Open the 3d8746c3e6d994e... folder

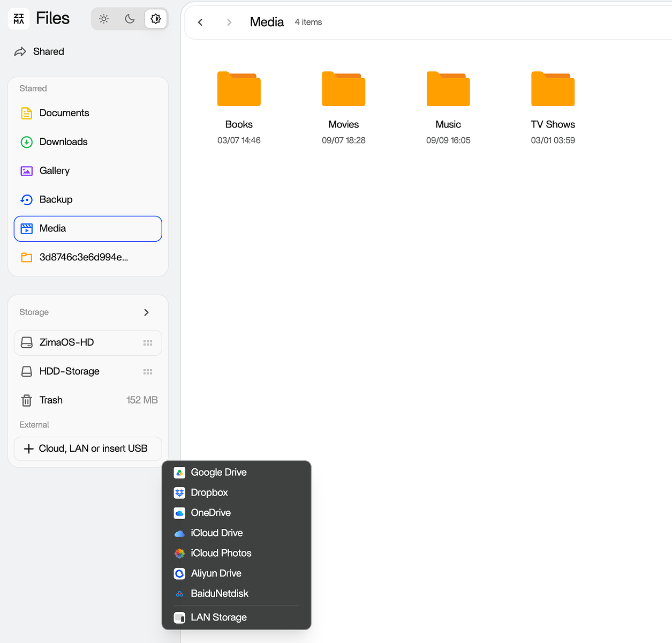pyautogui.click(x=88, y=258)
